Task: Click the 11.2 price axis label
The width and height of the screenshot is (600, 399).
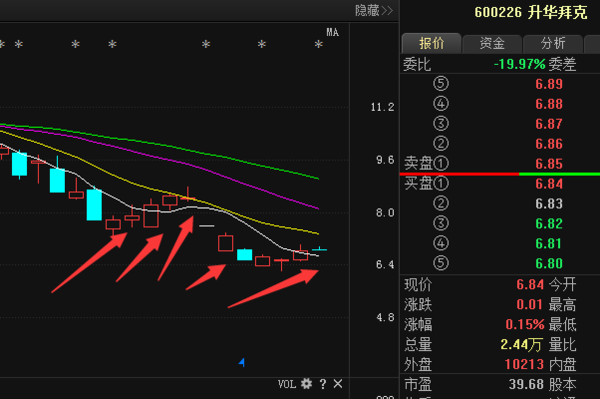Action: 382,107
